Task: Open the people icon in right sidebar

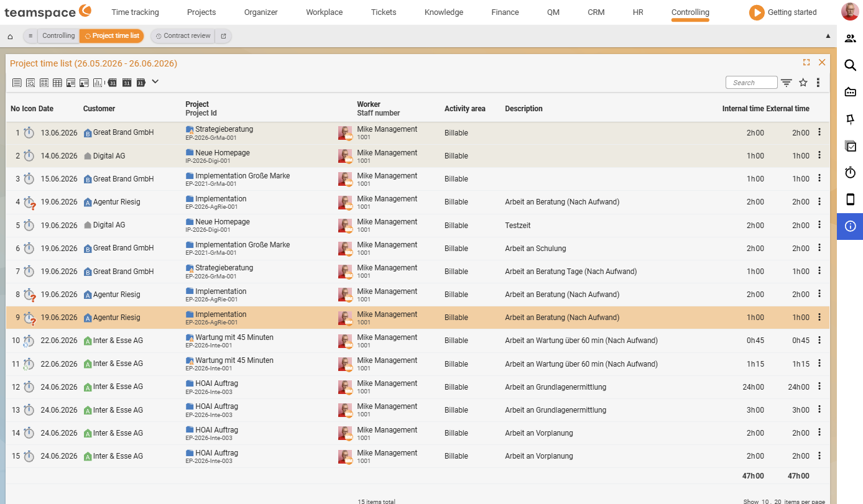Action: tap(850, 39)
